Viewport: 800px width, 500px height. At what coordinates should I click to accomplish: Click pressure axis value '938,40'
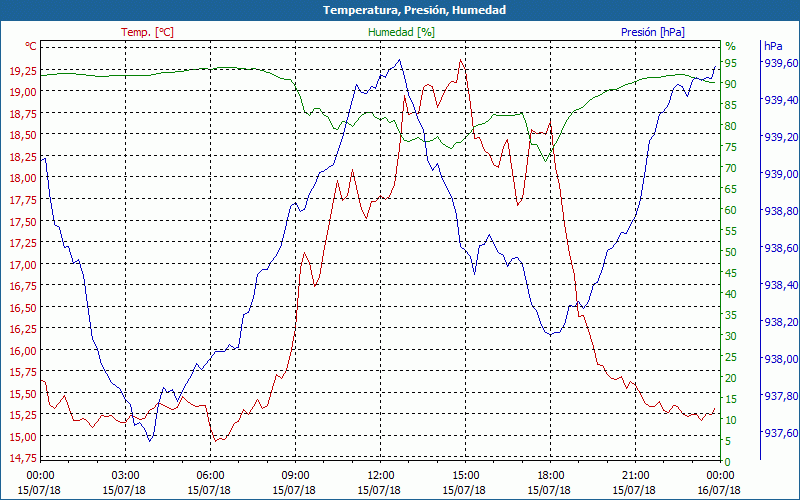pos(780,285)
